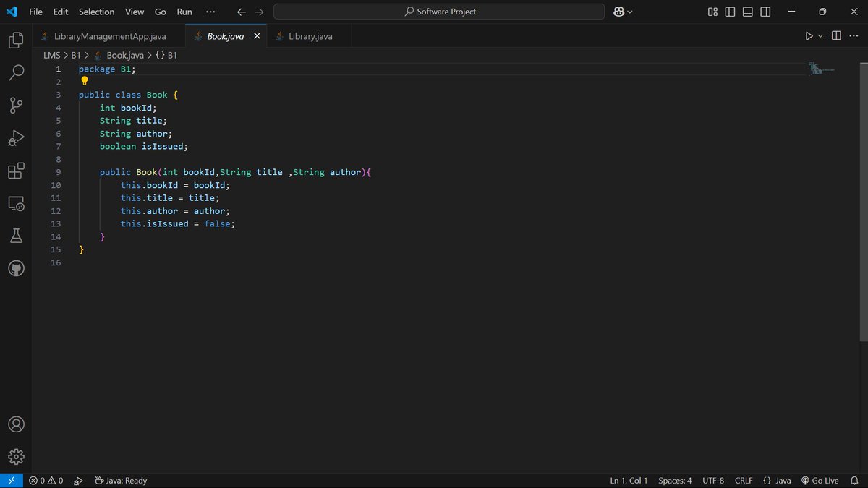Open the View menu
868x488 pixels.
(x=135, y=12)
